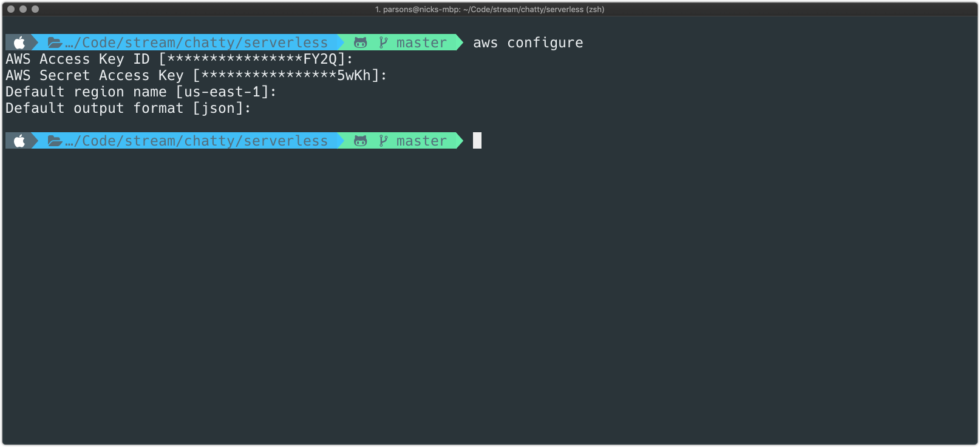Image resolution: width=980 pixels, height=447 pixels.
Task: Close the terminal window
Action: coord(11,9)
